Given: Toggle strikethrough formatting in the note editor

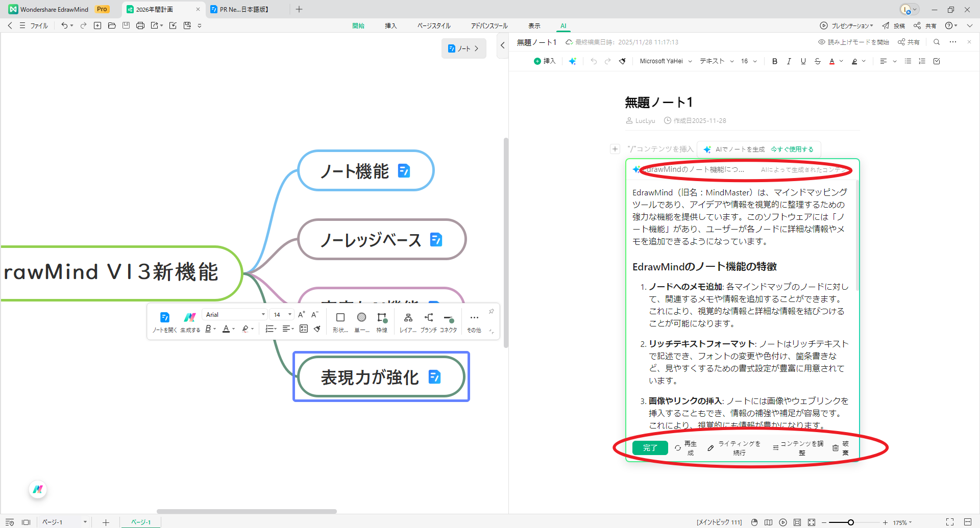Looking at the screenshot, I should point(818,61).
